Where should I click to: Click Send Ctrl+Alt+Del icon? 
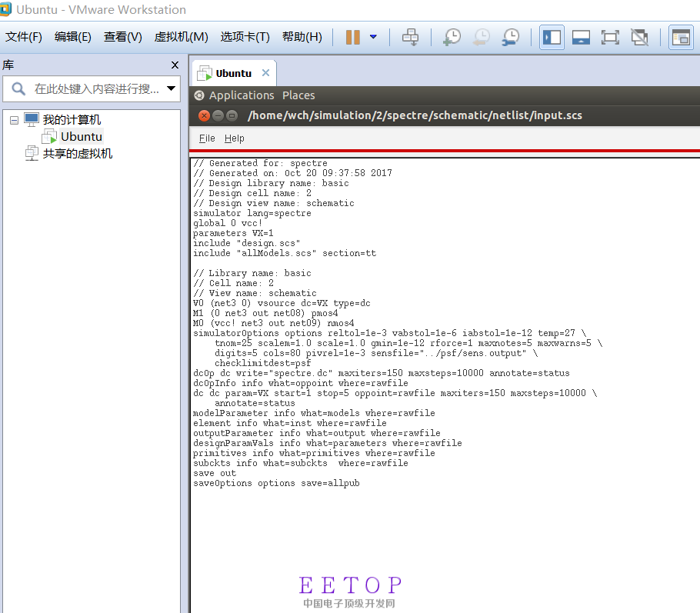click(410, 37)
